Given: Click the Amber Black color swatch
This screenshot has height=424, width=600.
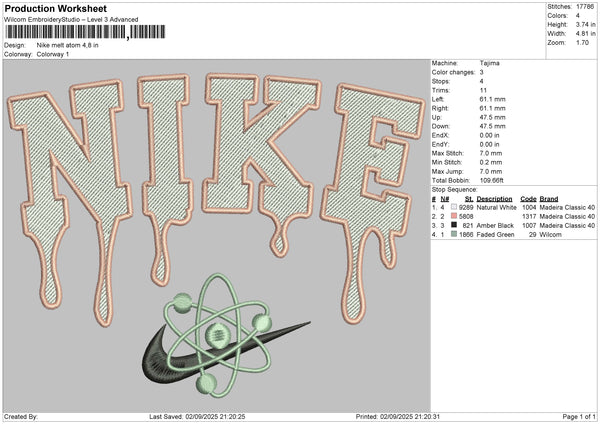Looking at the screenshot, I should tap(455, 226).
